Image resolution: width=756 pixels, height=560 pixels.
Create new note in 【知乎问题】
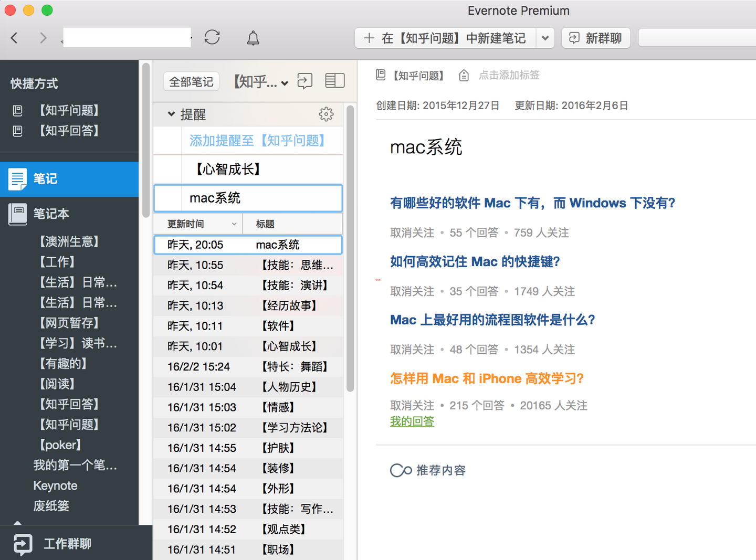pyautogui.click(x=446, y=38)
